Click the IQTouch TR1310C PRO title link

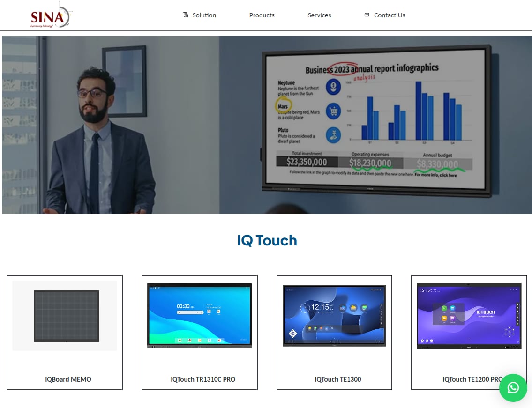click(203, 379)
